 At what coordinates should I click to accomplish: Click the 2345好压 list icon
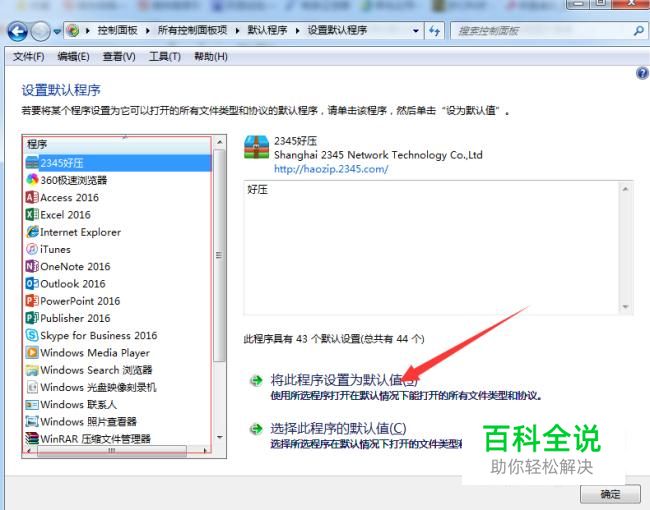[32, 163]
